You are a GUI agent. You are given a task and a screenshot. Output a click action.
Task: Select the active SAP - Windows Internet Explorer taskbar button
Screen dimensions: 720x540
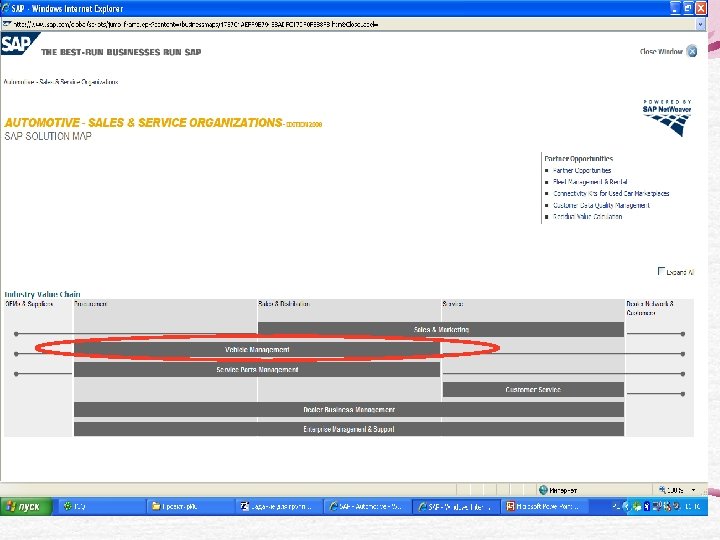point(456,506)
